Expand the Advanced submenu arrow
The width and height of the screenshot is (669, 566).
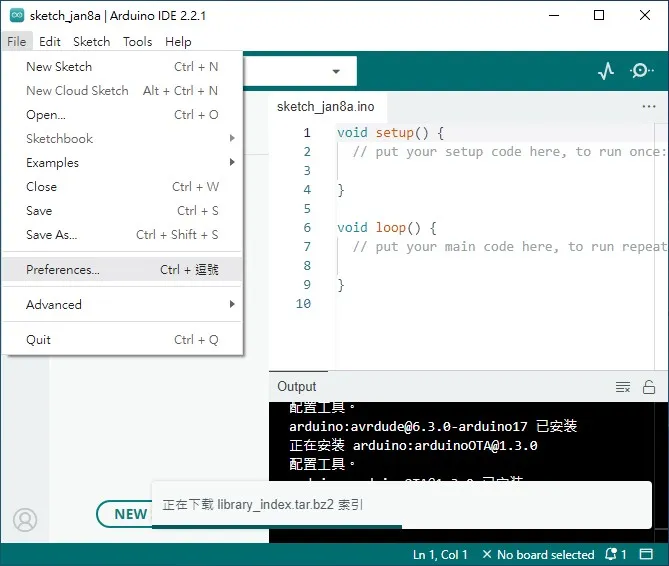pyautogui.click(x=232, y=304)
